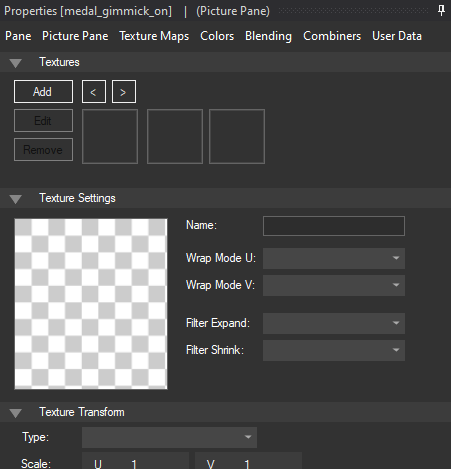Open the Wrap Mode V dropdown
Image resolution: width=451 pixels, height=469 pixels.
[334, 285]
